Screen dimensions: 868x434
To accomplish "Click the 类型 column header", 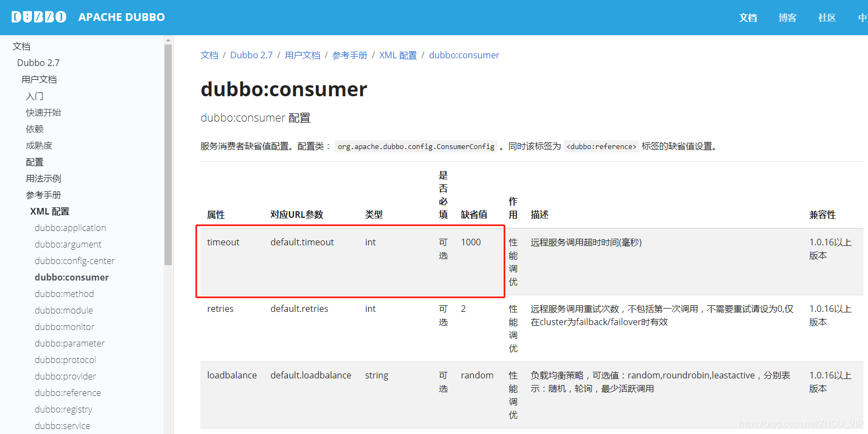I will [x=374, y=215].
